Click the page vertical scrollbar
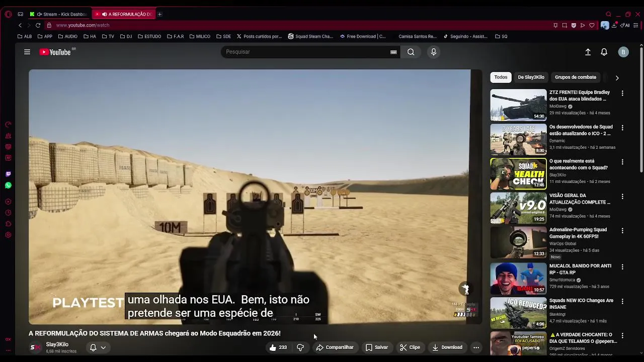This screenshot has width=644, height=362. [641, 110]
